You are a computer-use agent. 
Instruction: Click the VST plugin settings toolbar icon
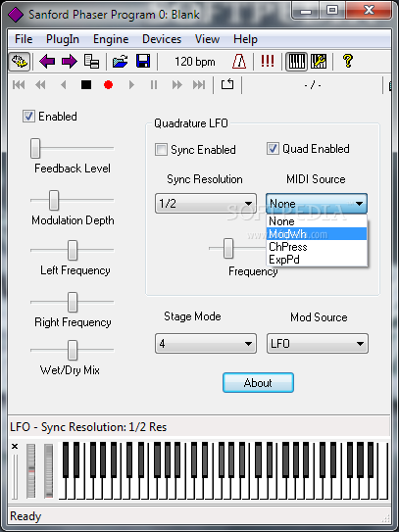[20, 62]
